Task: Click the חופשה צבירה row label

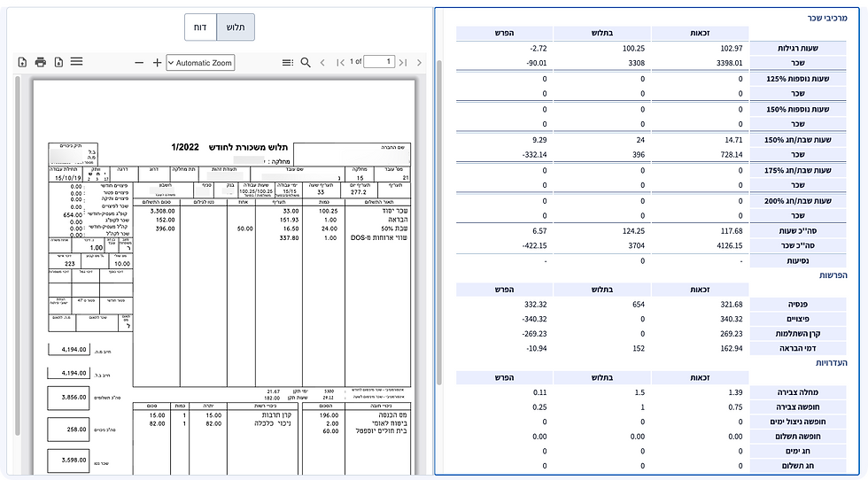Action: [798, 406]
